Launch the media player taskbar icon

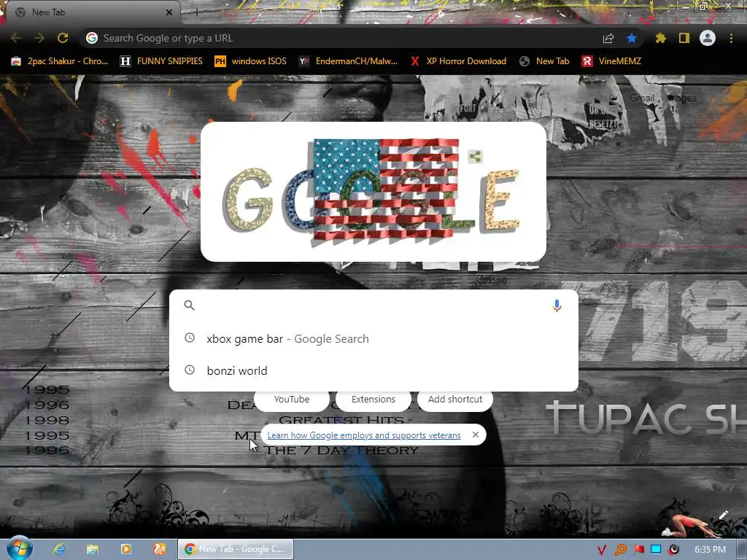point(125,549)
